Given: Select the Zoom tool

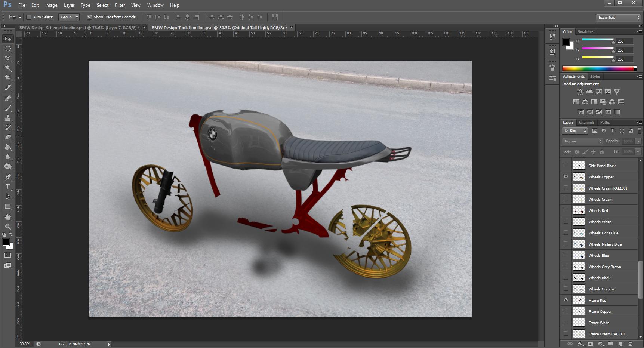Looking at the screenshot, I should 8,227.
